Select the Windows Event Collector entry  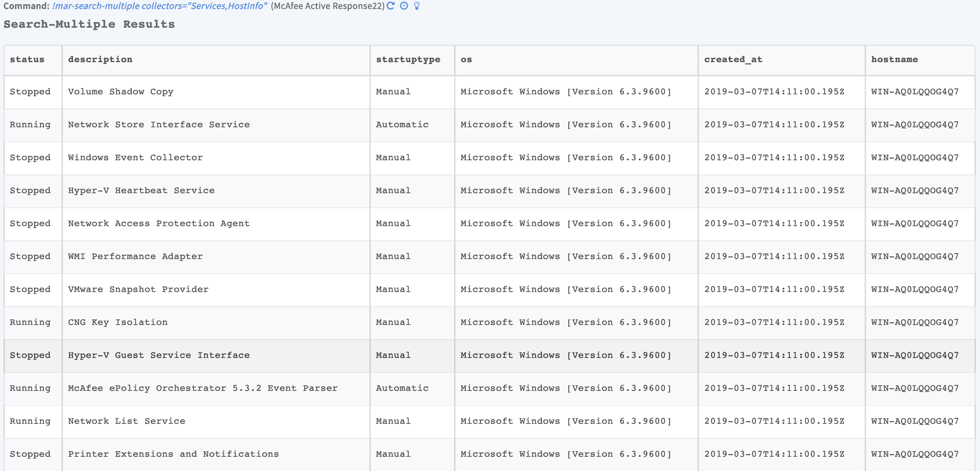pos(135,158)
